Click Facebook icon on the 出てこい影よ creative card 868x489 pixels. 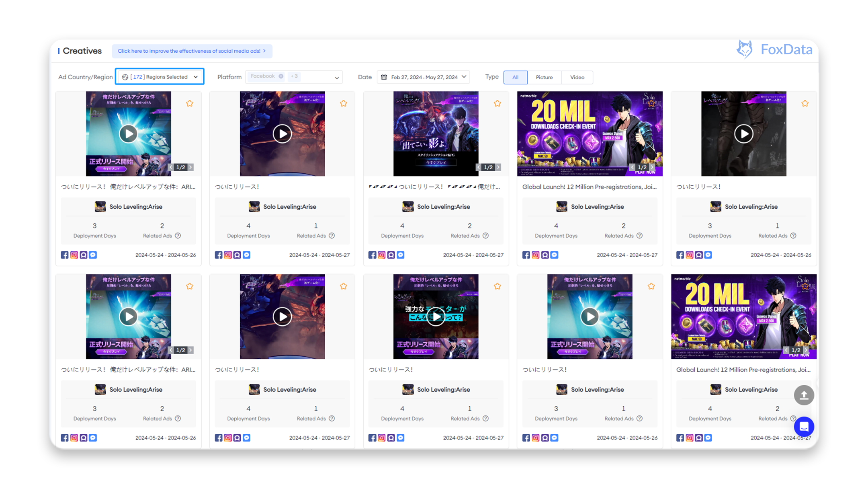pos(372,255)
